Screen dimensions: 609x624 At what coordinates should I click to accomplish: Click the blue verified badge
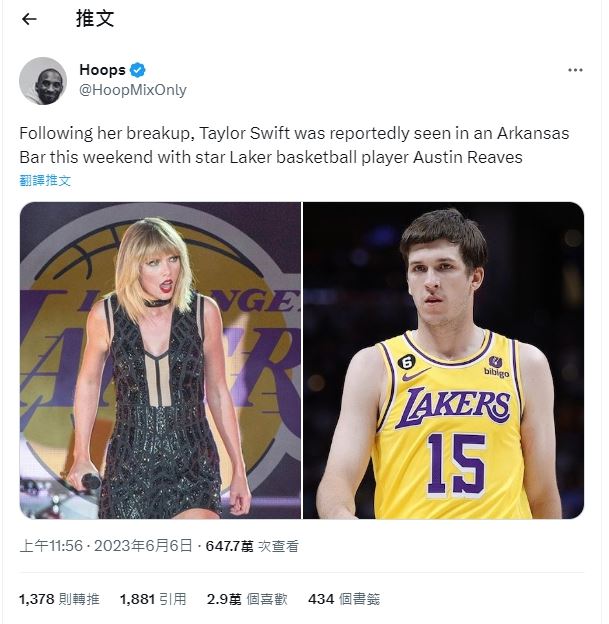(139, 70)
